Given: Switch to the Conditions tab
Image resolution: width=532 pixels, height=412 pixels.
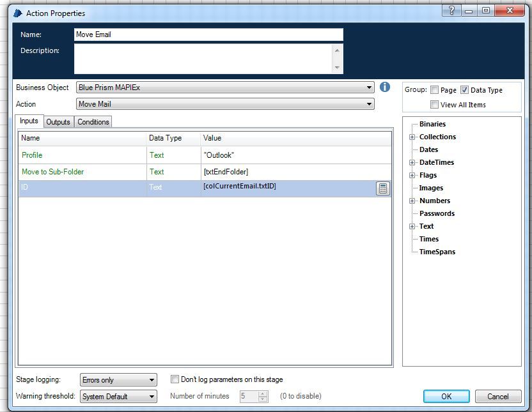Looking at the screenshot, I should click(x=93, y=122).
